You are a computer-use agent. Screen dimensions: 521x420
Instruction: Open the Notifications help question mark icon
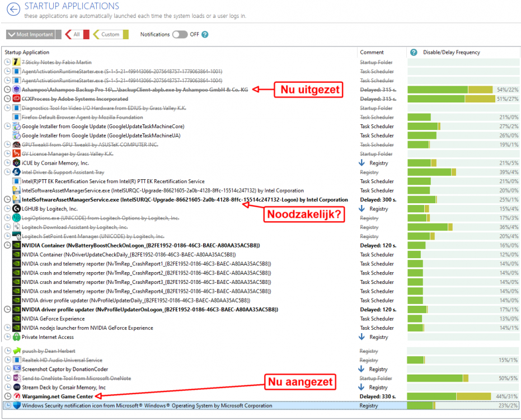(x=205, y=34)
